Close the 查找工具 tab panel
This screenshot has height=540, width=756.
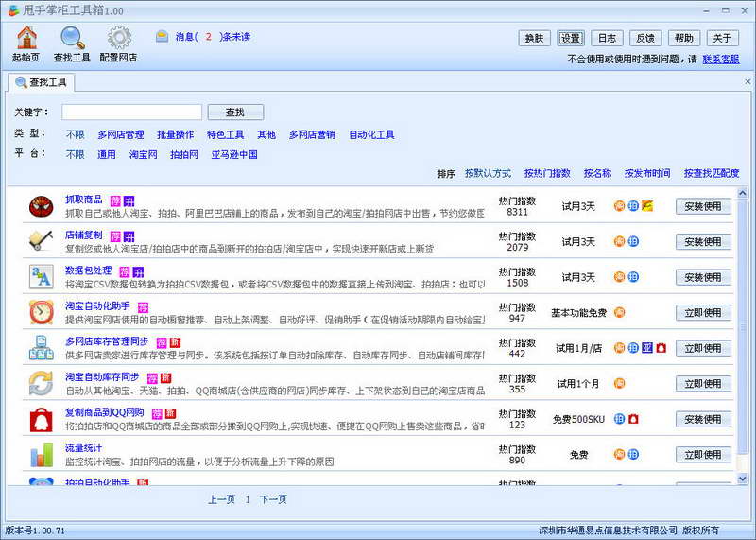[747, 82]
